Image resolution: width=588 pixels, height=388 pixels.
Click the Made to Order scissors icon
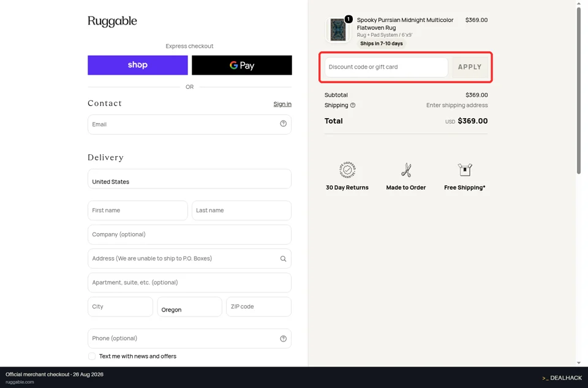(x=406, y=170)
